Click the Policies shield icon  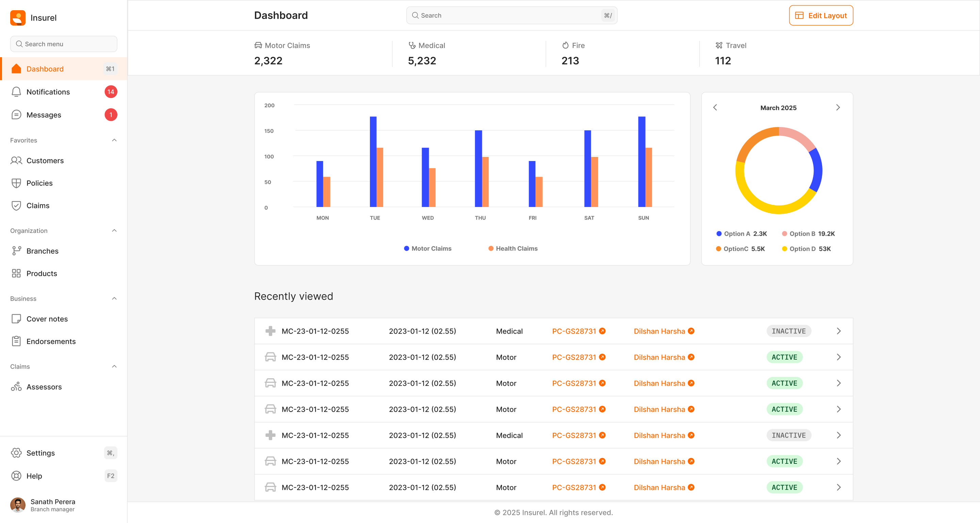coord(16,183)
